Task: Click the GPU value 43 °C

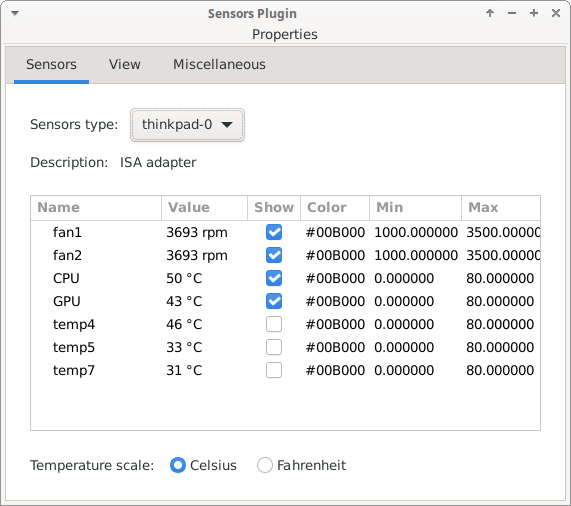Action: click(x=184, y=301)
